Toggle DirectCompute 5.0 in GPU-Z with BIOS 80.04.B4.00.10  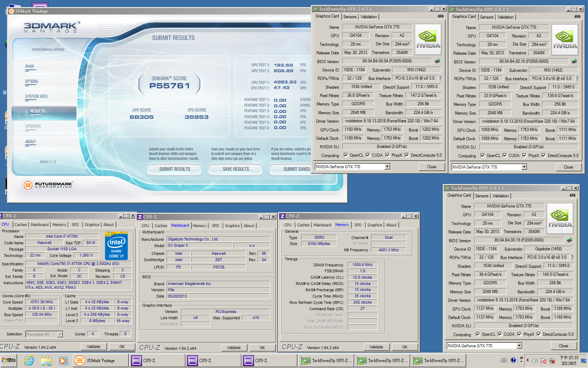pos(544,155)
